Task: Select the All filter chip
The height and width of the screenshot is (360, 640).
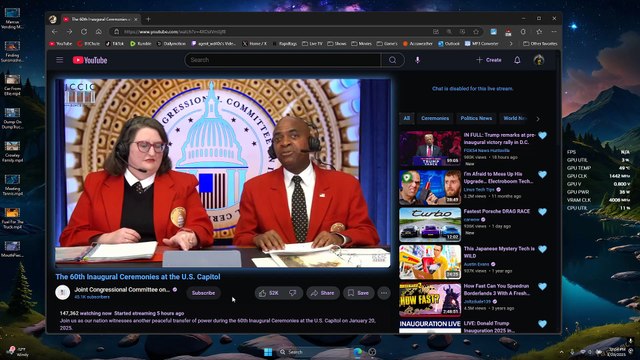Action: pyautogui.click(x=407, y=118)
